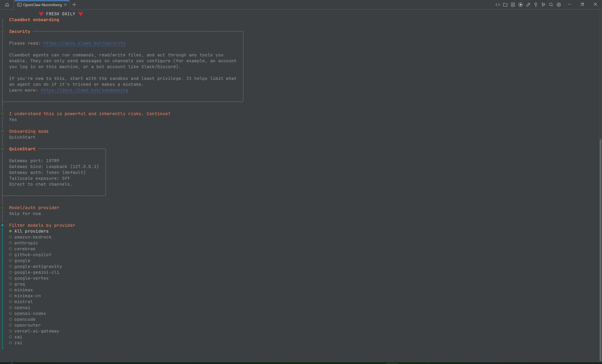
Task: Open the key credentials icon
Action: coord(536,5)
